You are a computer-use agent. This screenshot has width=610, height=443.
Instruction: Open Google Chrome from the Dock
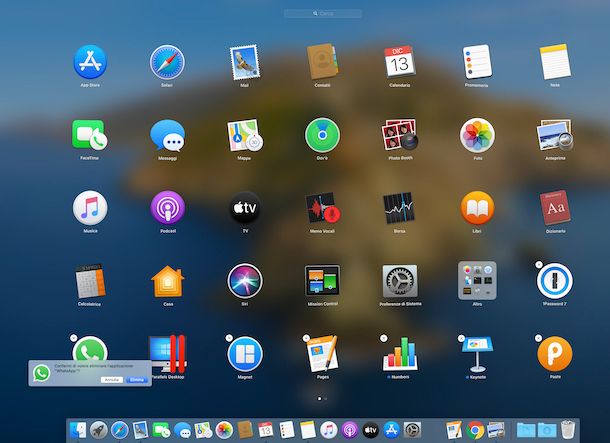click(x=475, y=430)
